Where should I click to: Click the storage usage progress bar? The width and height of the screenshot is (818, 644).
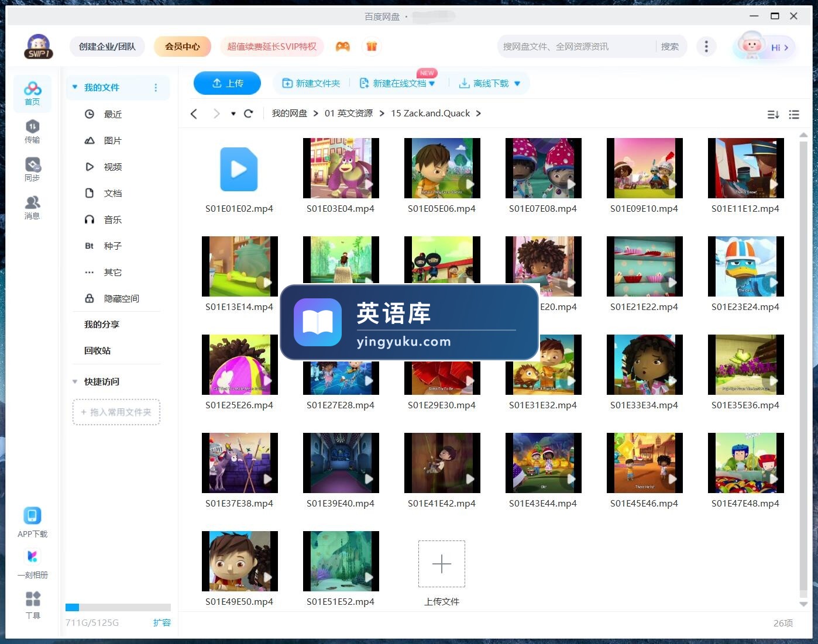click(118, 607)
